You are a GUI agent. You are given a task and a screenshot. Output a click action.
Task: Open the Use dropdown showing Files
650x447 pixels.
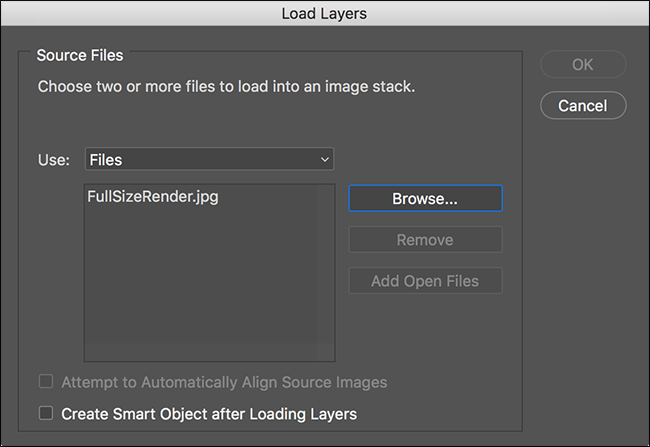tap(209, 159)
